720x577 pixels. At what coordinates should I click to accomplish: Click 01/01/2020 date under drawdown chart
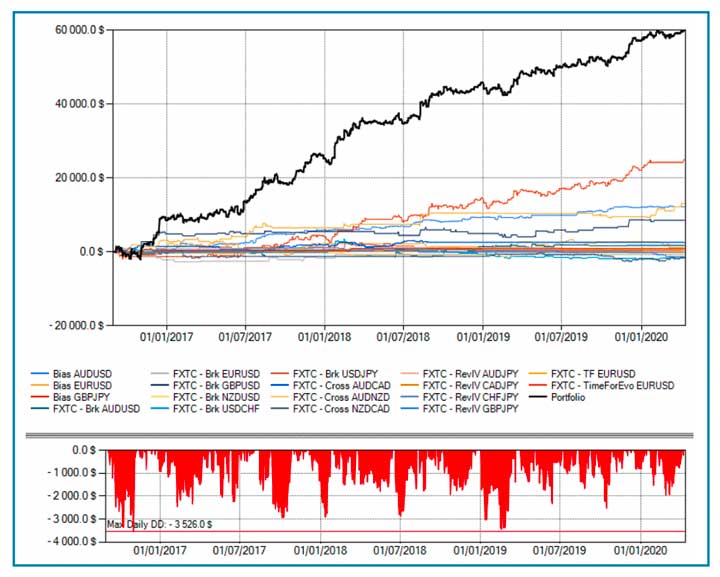coord(641,550)
